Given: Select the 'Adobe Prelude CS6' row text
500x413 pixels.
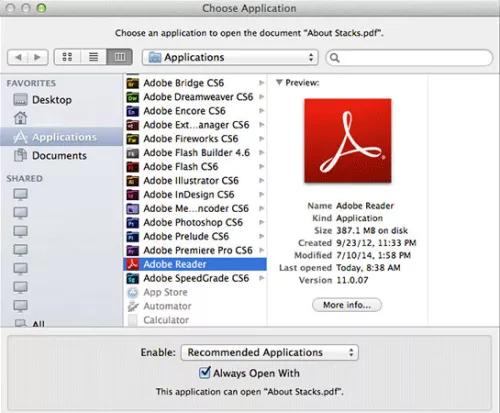Looking at the screenshot, I should coord(186,236).
